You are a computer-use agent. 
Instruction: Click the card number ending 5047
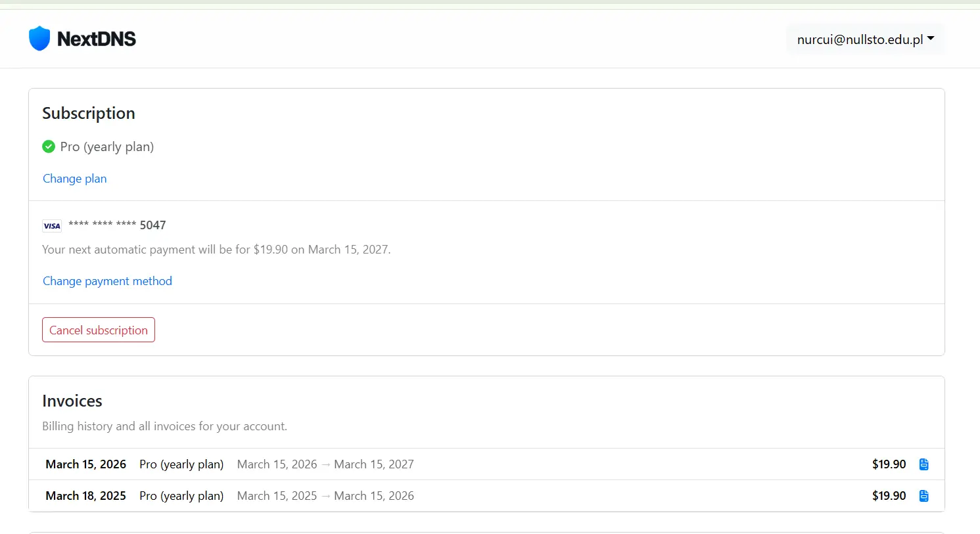(x=117, y=225)
